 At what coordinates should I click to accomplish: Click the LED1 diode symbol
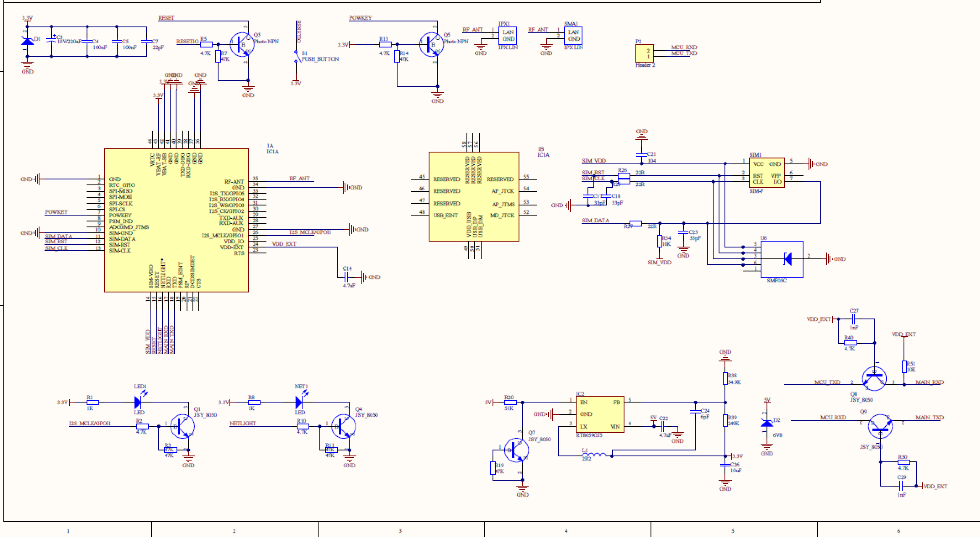(x=138, y=402)
